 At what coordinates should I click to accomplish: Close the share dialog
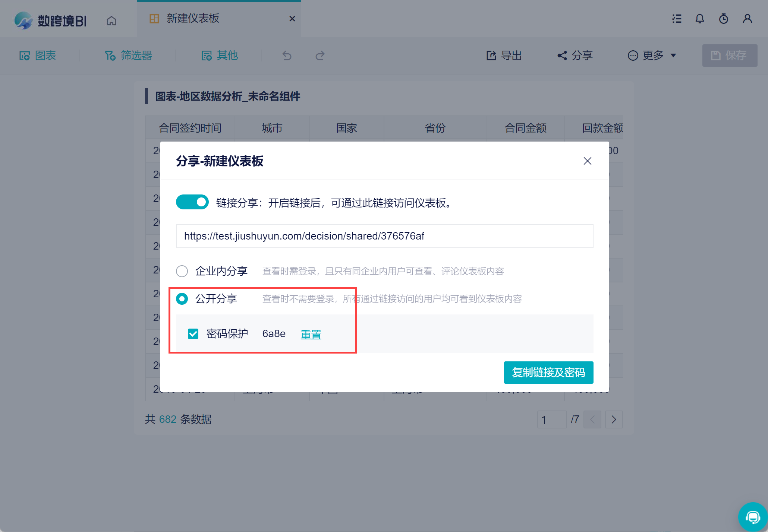pos(587,161)
